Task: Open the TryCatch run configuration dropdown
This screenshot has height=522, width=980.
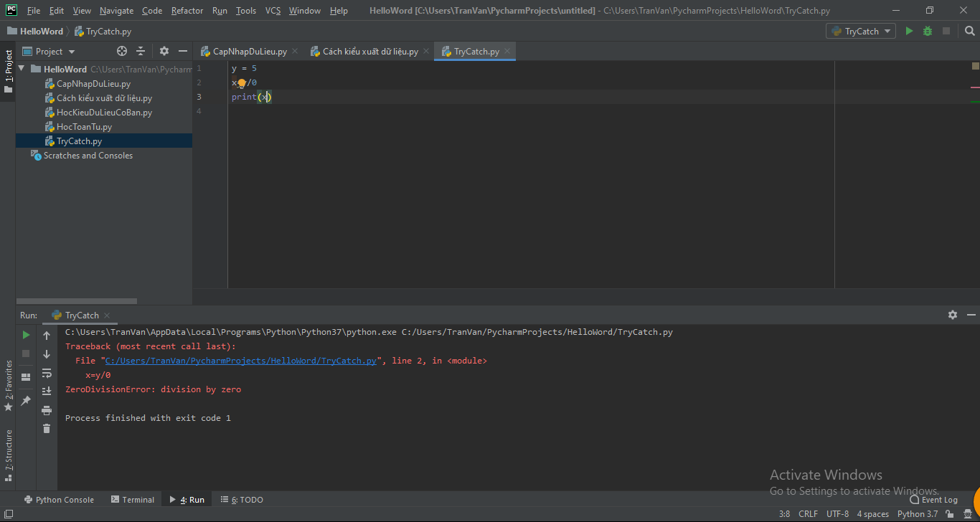Action: [x=861, y=31]
